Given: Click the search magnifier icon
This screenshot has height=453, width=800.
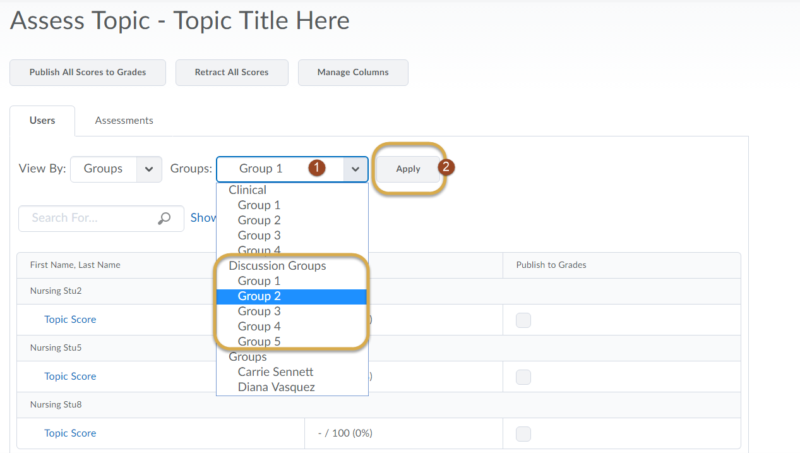Looking at the screenshot, I should [x=164, y=218].
